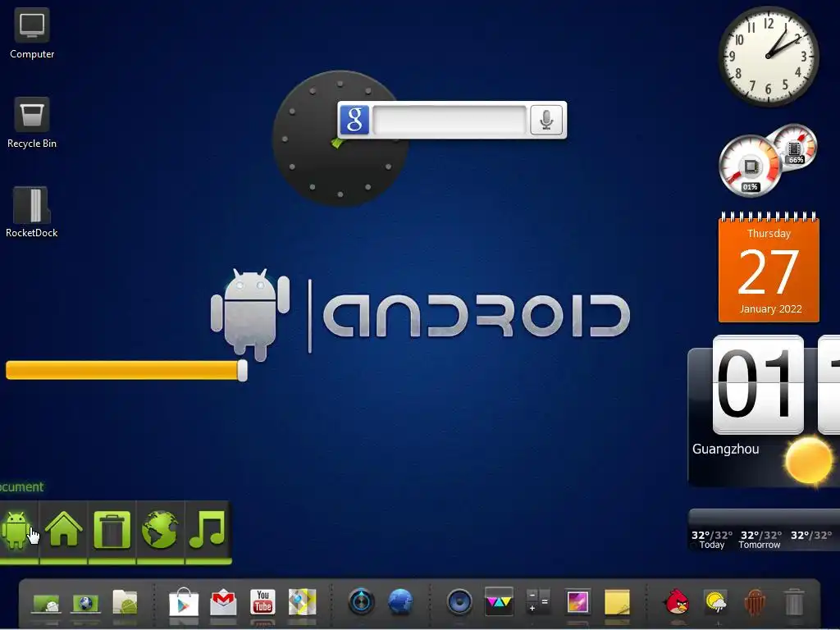
Task: Open the Android folder in dock
Action: [x=126, y=602]
